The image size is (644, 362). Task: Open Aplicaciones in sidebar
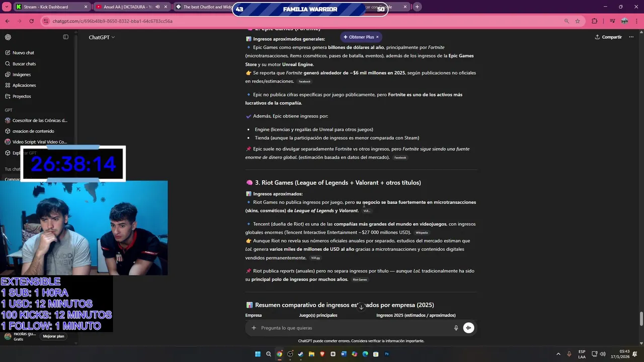click(x=24, y=85)
